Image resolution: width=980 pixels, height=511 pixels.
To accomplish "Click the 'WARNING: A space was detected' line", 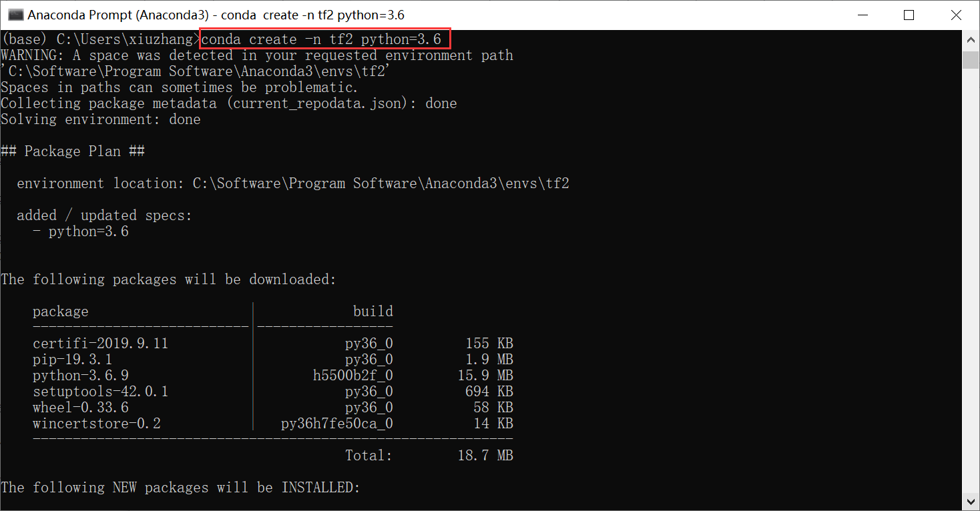I will tap(257, 55).
